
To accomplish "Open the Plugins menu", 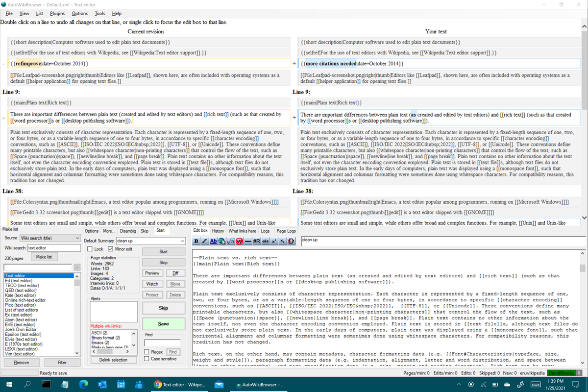I will point(57,13).
